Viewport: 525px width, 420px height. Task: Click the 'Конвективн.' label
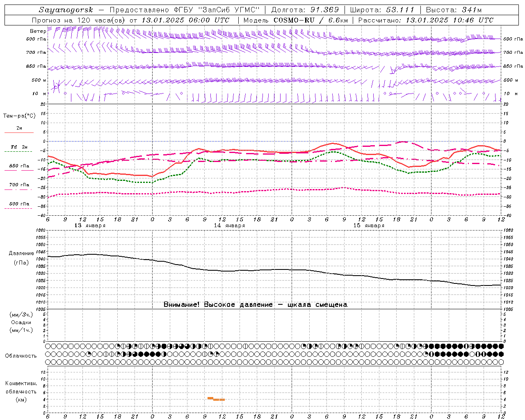(21, 383)
